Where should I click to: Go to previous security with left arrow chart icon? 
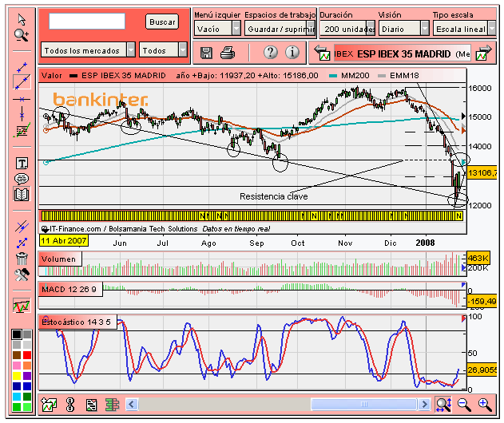[322, 53]
